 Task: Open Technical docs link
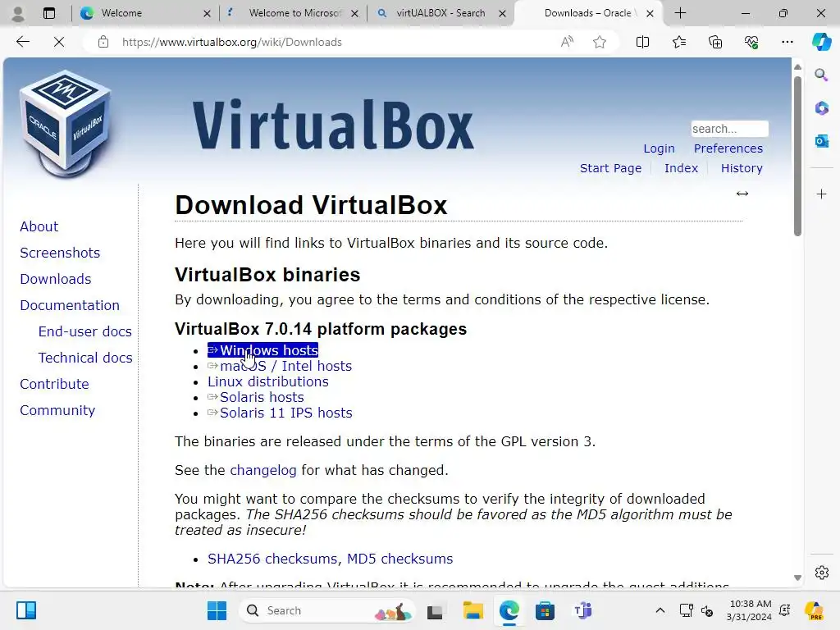(85, 358)
